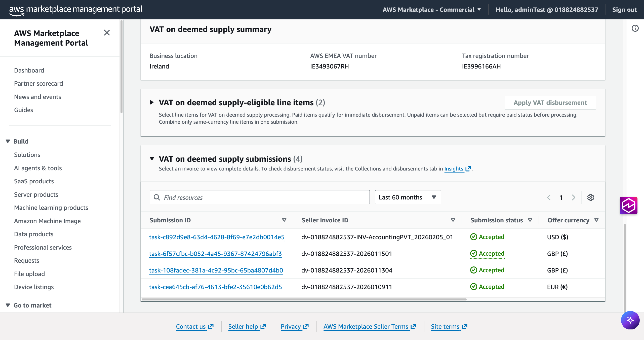Sort by Seller invoice ID column arrow
This screenshot has height=340, width=644.
453,220
